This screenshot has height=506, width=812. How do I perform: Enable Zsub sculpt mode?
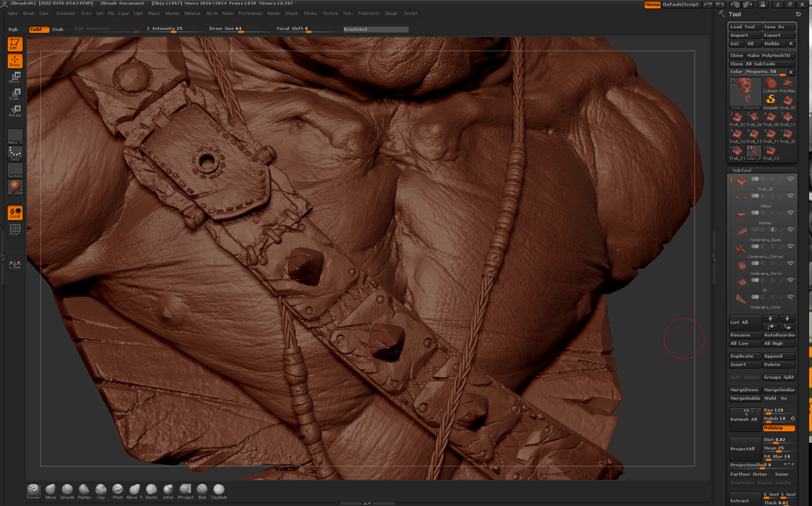pos(58,29)
